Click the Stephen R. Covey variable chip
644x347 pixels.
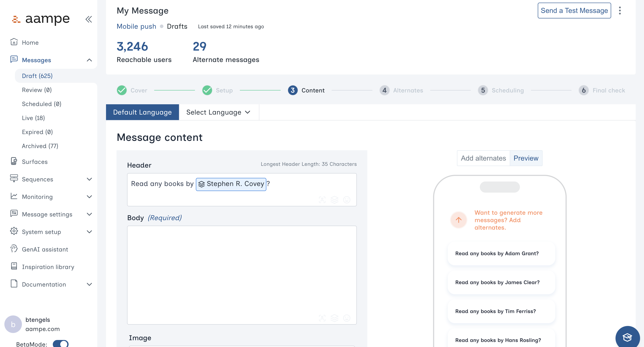(x=231, y=184)
